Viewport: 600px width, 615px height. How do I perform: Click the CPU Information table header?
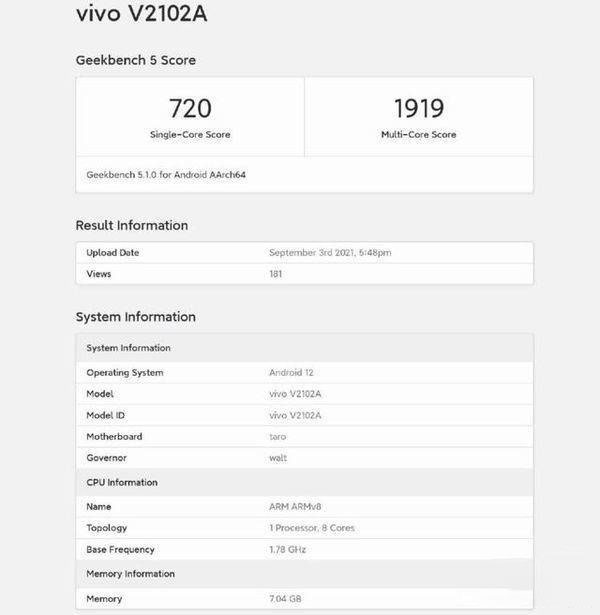(122, 482)
